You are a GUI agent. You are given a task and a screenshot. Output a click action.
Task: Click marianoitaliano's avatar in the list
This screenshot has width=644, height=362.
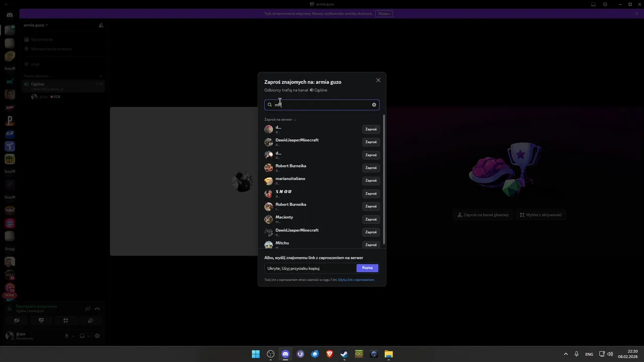click(x=269, y=180)
